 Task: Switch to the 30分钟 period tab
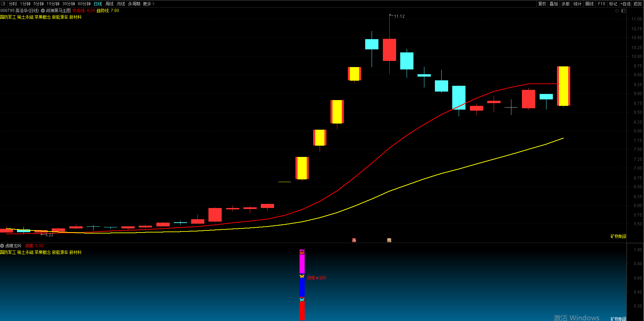click(69, 4)
